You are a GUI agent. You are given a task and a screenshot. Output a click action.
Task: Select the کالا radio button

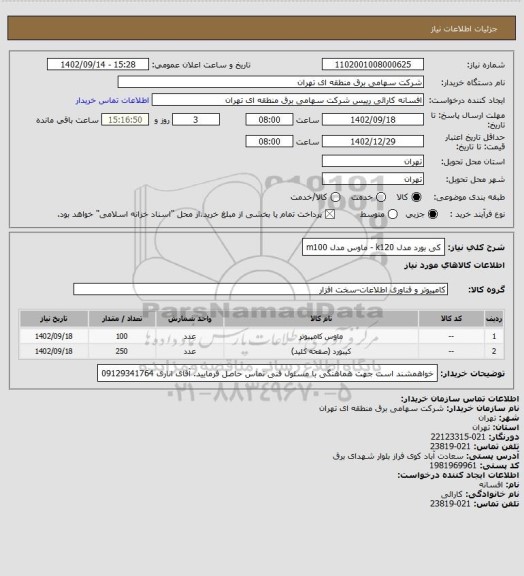(x=416, y=197)
